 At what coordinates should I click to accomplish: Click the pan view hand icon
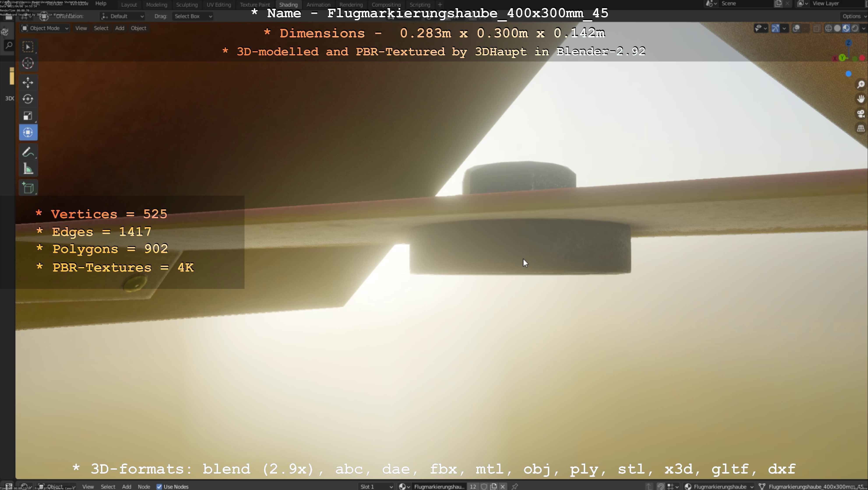[861, 99]
